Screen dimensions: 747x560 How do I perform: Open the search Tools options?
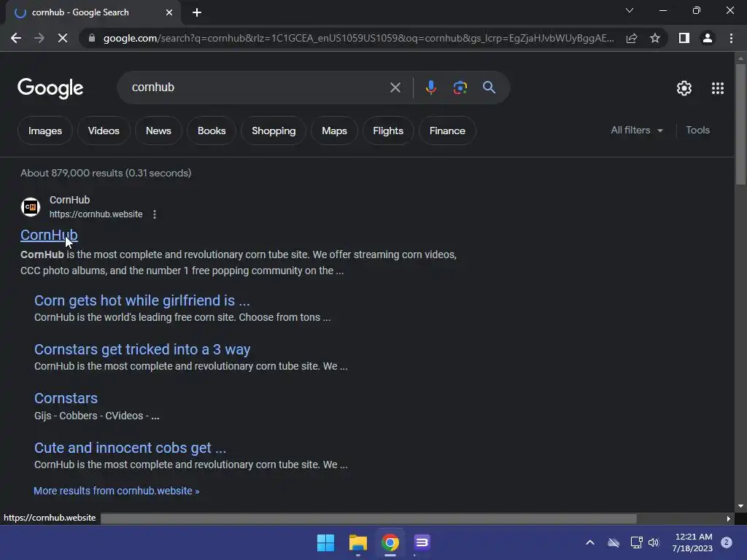click(697, 130)
